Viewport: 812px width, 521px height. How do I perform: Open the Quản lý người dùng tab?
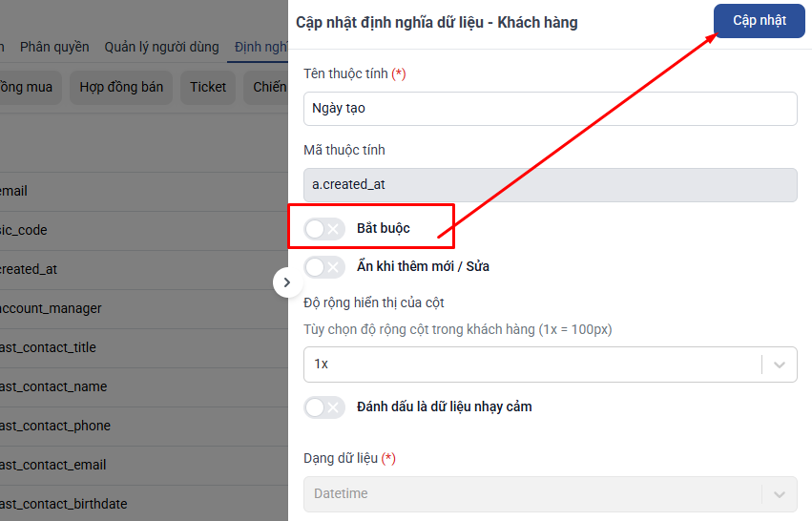pos(161,47)
